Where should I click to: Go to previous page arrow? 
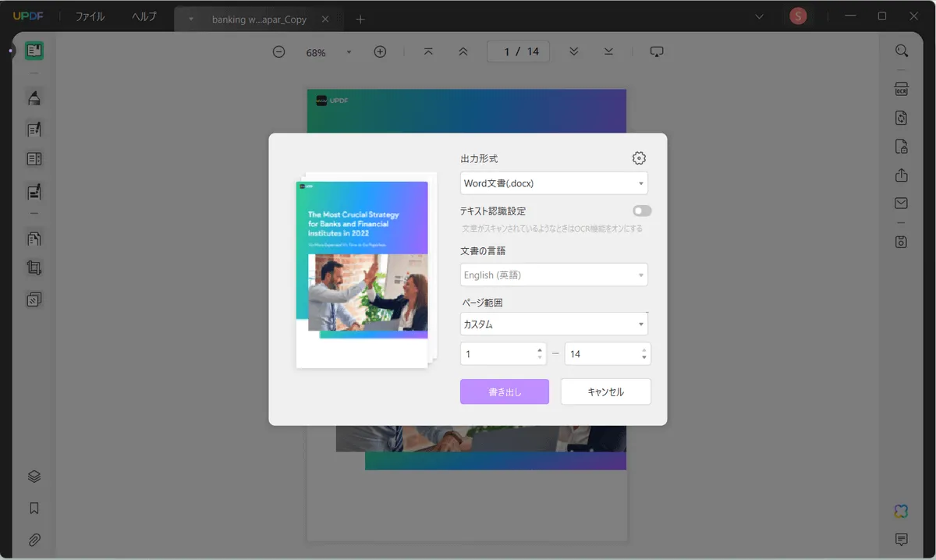463,51
